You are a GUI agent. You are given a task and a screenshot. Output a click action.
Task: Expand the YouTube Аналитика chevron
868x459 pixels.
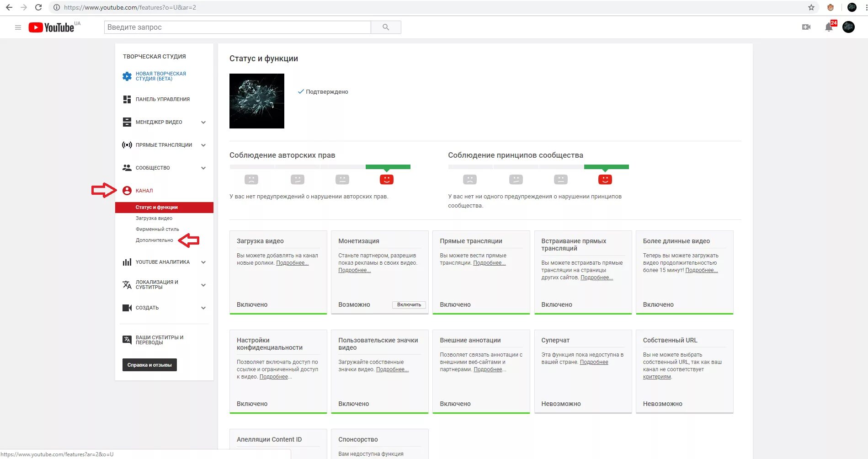click(x=203, y=262)
